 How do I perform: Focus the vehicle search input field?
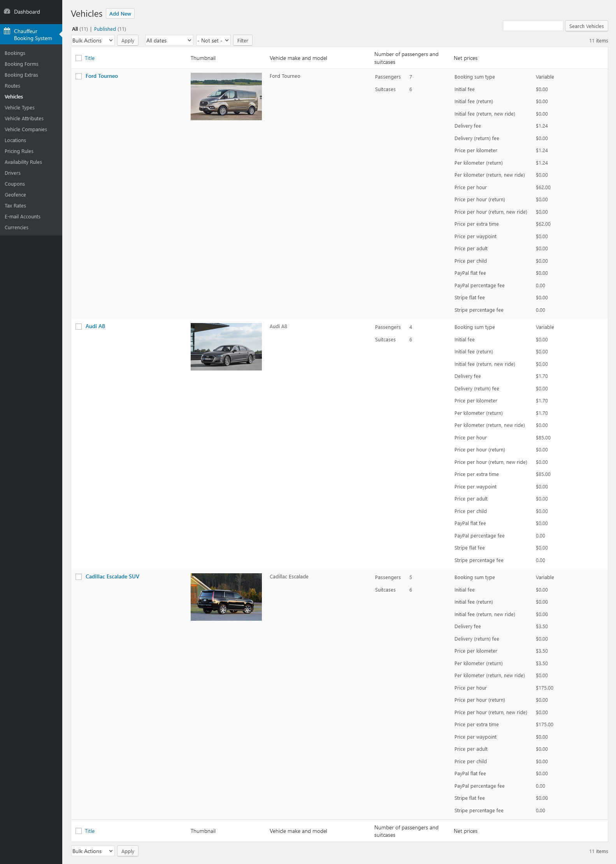(x=533, y=26)
